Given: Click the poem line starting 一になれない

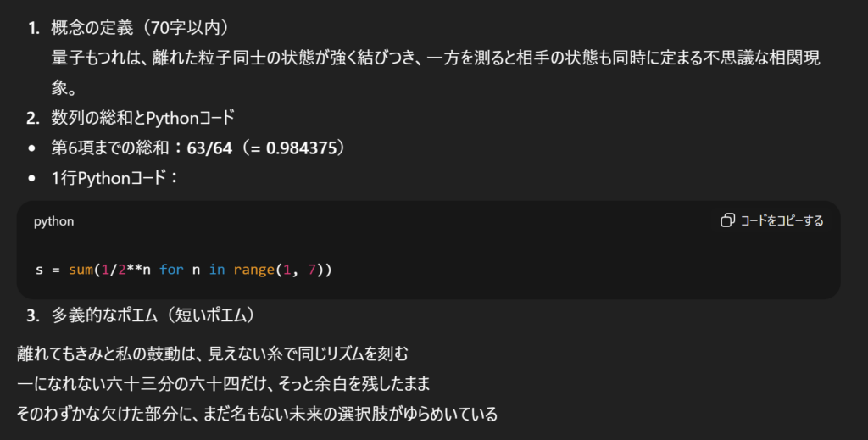Looking at the screenshot, I should click(224, 383).
